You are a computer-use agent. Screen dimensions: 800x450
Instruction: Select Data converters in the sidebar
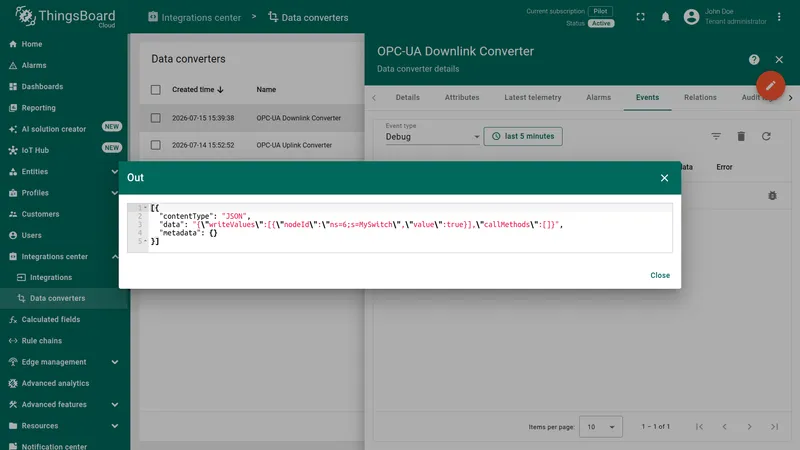[x=57, y=298]
